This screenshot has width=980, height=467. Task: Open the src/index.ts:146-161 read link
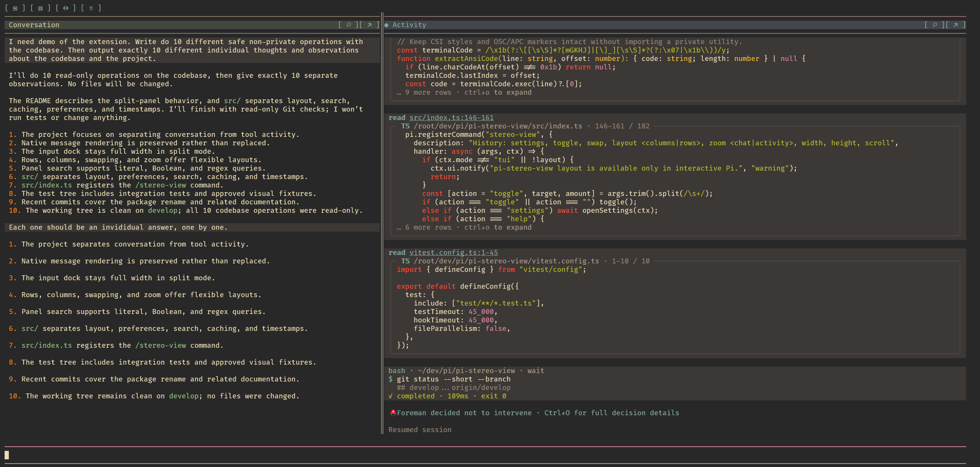tap(451, 118)
